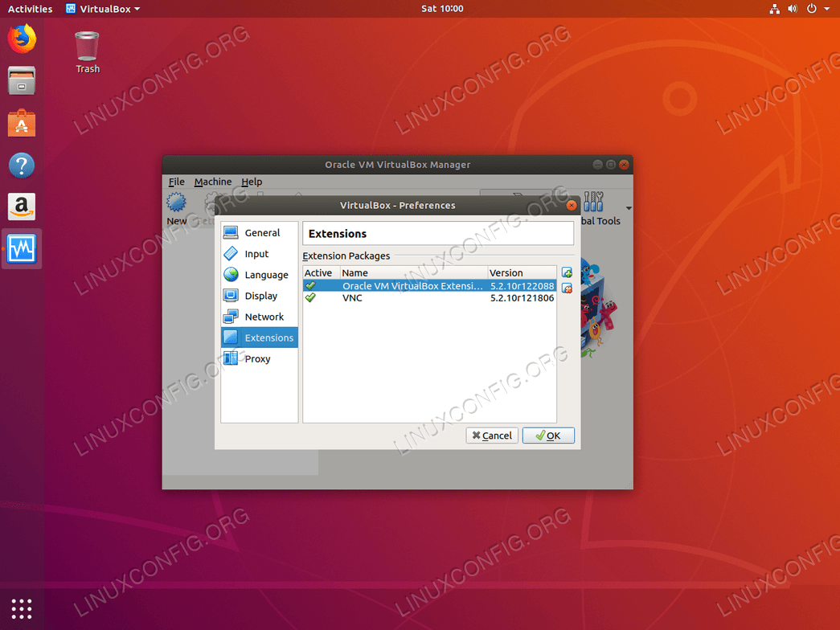
Task: Open the VirtualBox top bar menu
Action: tap(102, 8)
